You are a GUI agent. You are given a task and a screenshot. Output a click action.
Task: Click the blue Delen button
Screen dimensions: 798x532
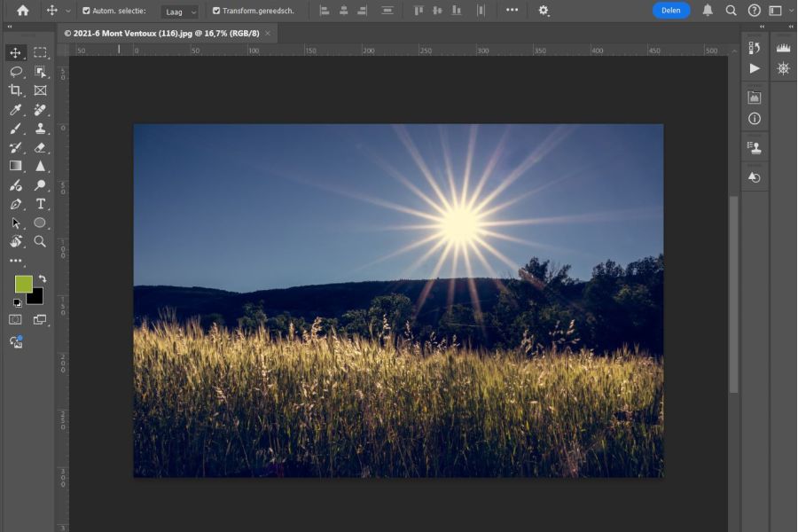pyautogui.click(x=671, y=11)
